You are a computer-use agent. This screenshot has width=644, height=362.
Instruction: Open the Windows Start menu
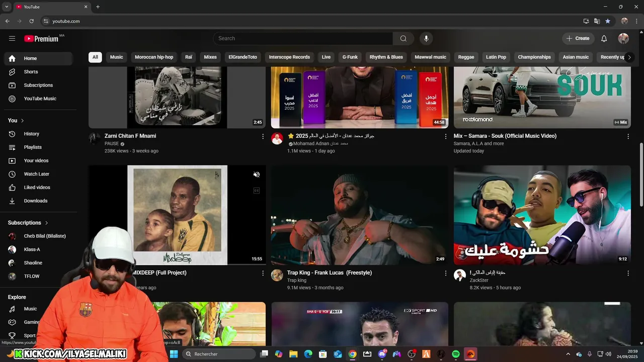pyautogui.click(x=174, y=354)
